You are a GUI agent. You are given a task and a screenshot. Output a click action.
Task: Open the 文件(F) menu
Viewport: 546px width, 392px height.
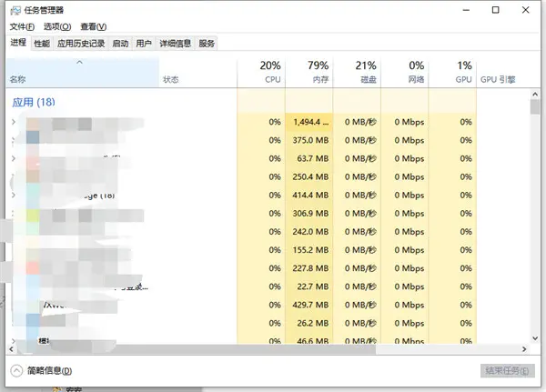[21, 27]
